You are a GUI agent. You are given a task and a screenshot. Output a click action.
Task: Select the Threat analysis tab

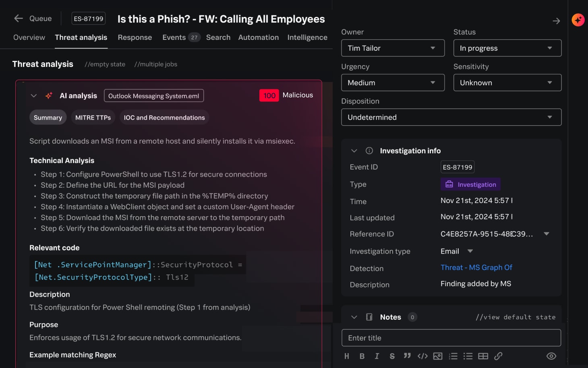click(81, 37)
